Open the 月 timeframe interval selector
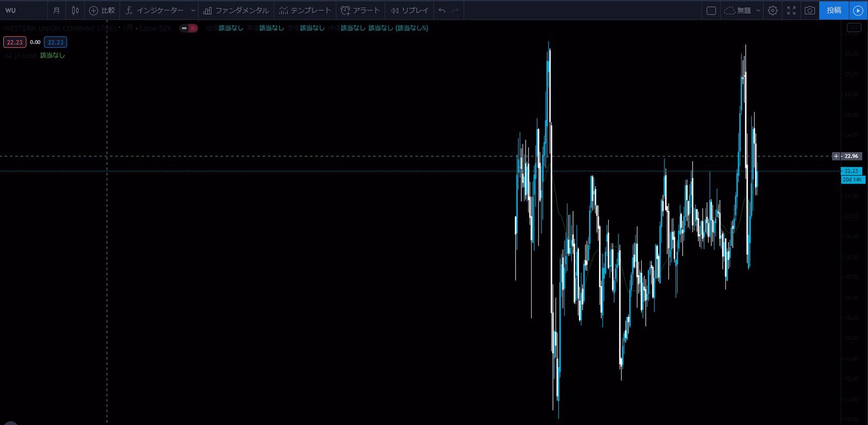Screen dimensions: 868x425 [56, 10]
